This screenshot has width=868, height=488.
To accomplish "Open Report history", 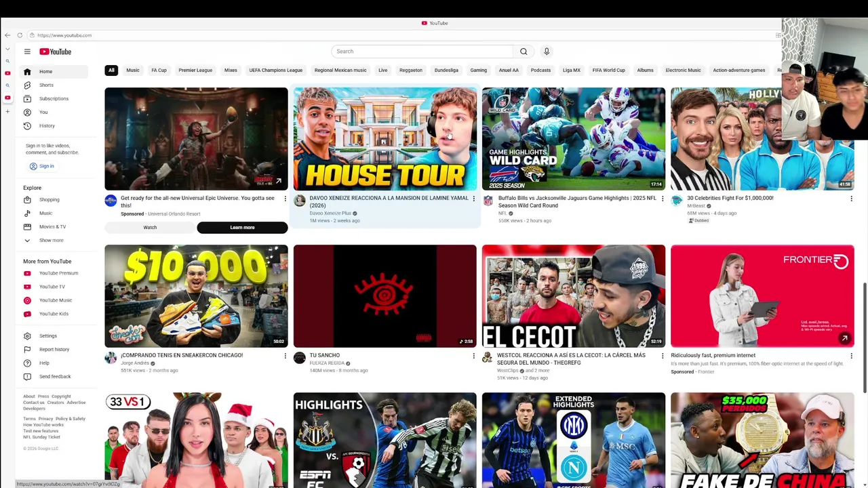I will pyautogui.click(x=54, y=349).
